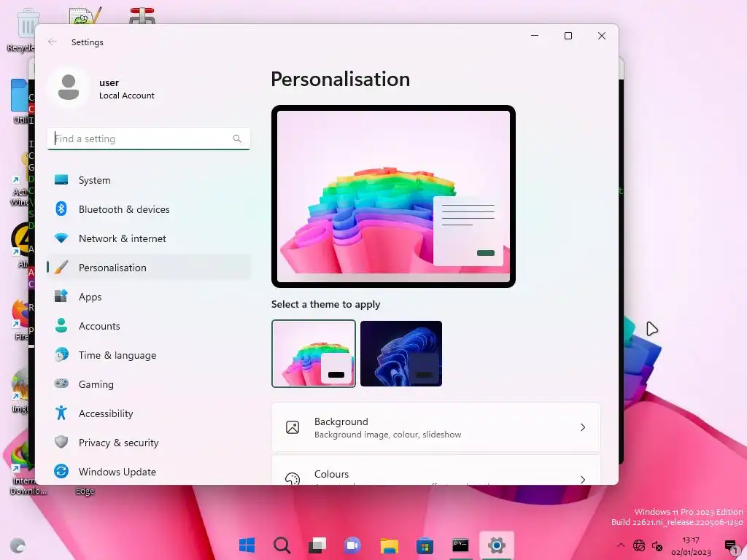Click the muted speaker tray icon
The width and height of the screenshot is (747, 560).
click(657, 545)
